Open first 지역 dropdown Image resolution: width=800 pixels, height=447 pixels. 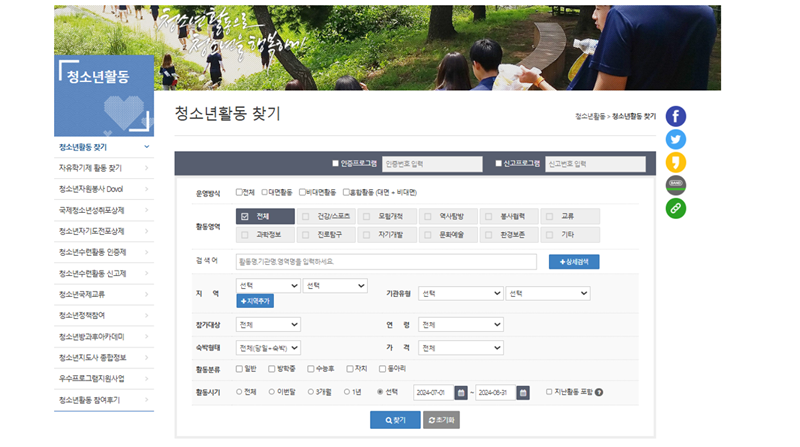coord(268,286)
